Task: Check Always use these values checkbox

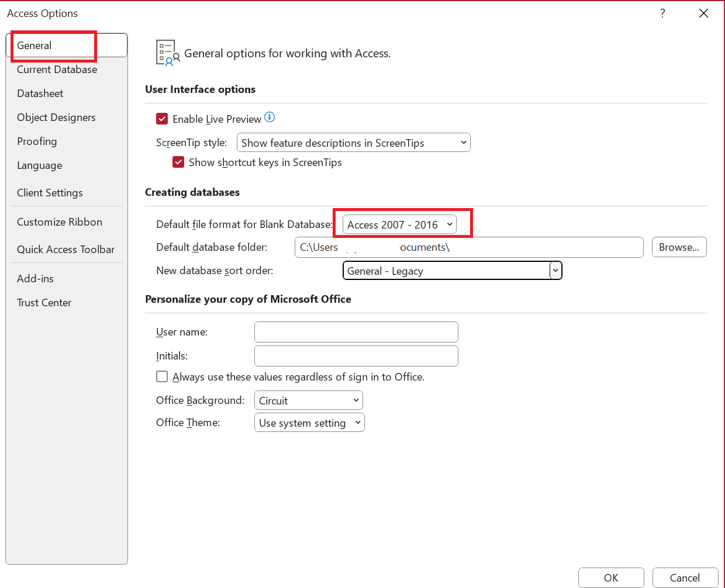Action: click(x=162, y=376)
